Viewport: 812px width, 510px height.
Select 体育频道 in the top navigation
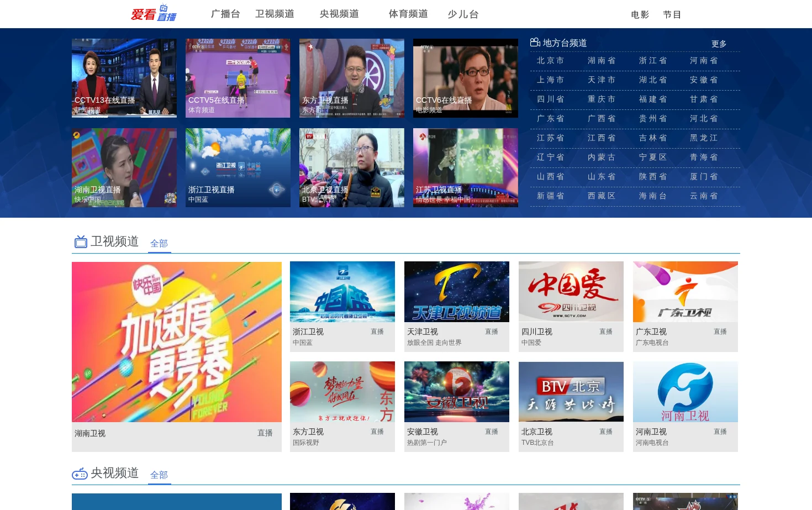(408, 14)
